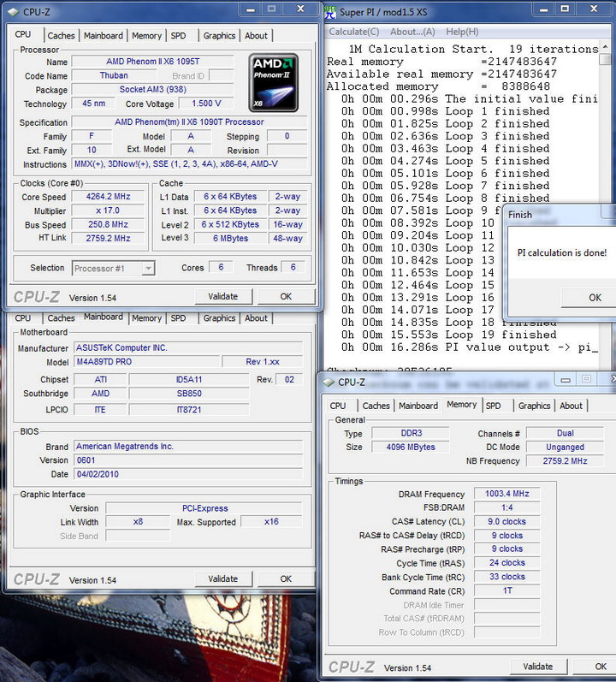
Task: Select Caches tab in Mainboard CPU-Z window
Action: coord(61,318)
